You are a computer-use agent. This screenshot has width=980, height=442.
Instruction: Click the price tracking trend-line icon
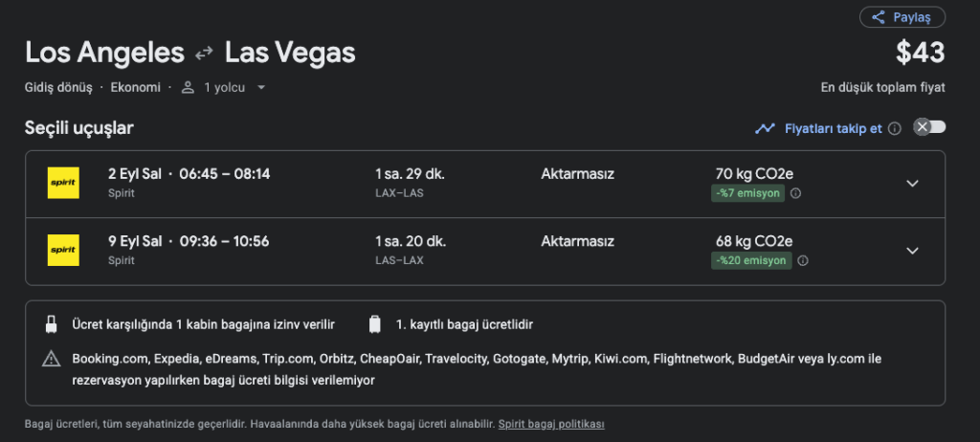(x=765, y=128)
